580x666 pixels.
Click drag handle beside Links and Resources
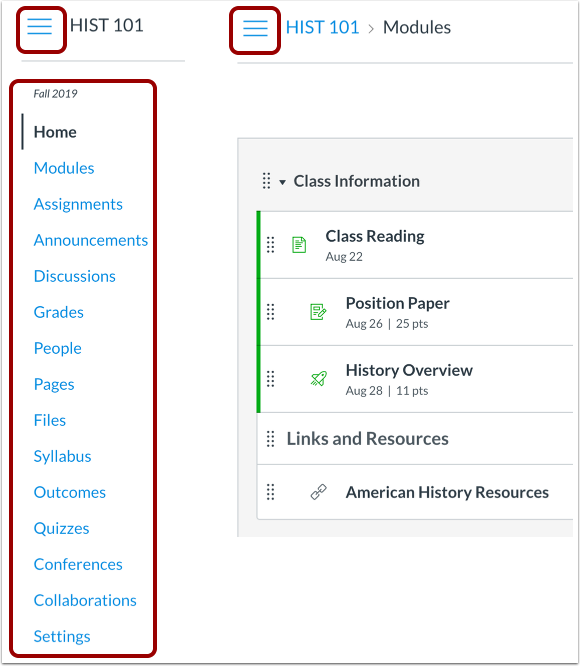[x=270, y=439]
